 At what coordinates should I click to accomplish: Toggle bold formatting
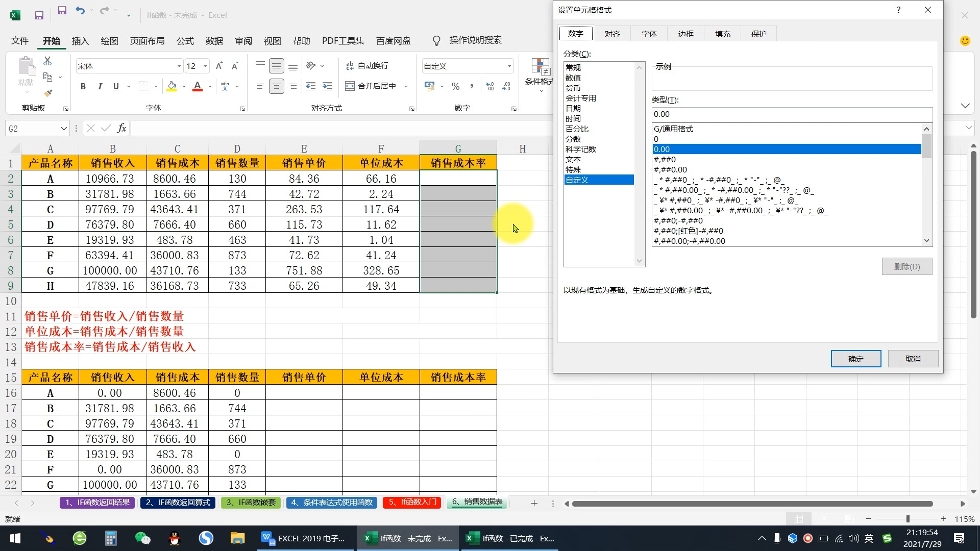[x=83, y=86]
